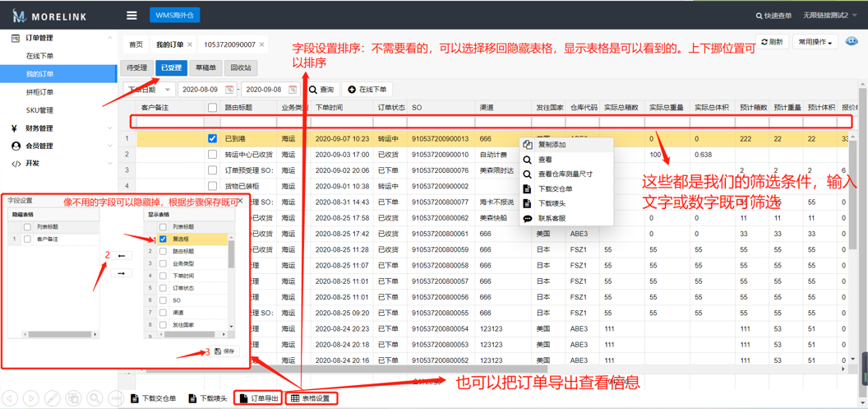Viewport: 868px width, 409px height.
Task: Check 业务类型 in the displayed fields list
Action: click(x=163, y=264)
